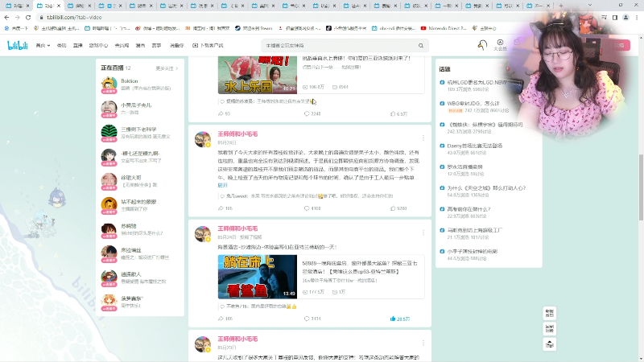Image resolution: width=644 pixels, height=362 pixels.
Task: Play the 躺在床上看鲨鱼 video thumbnail
Action: 258,277
